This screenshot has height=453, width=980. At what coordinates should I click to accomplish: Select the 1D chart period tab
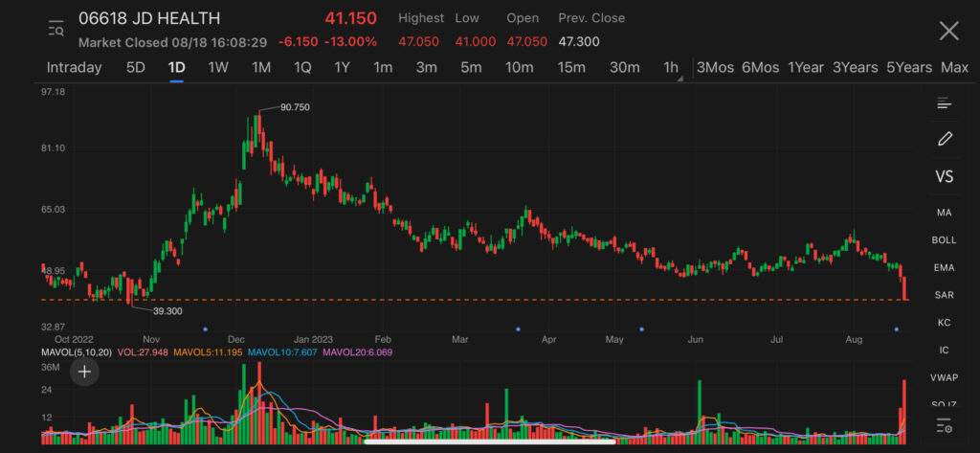(177, 68)
